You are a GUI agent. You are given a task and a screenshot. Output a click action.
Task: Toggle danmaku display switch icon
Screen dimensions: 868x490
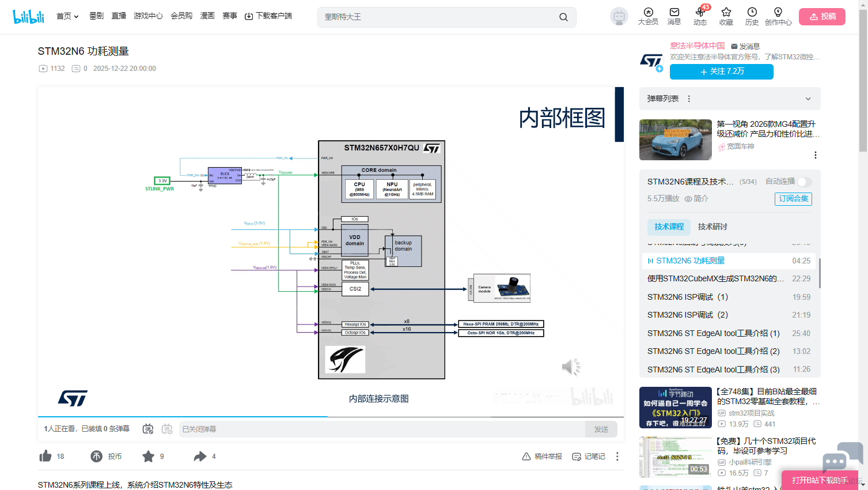click(x=148, y=429)
